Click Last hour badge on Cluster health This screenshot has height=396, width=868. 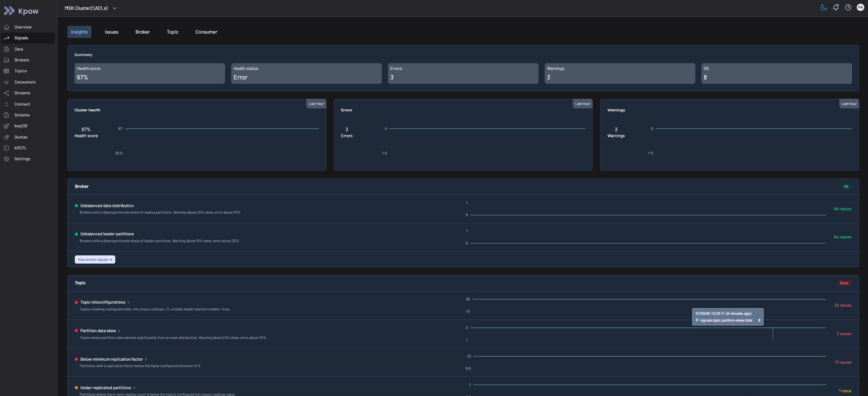316,104
